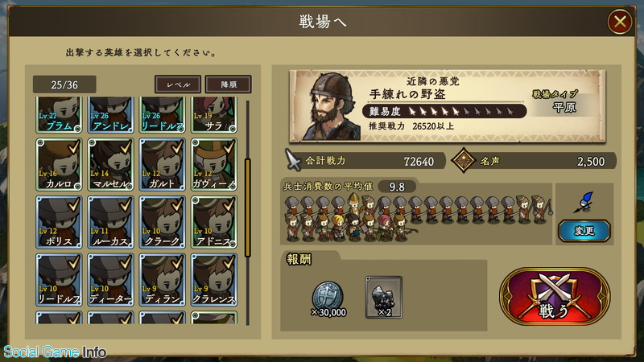Viewport: 644px width, 362px height.
Task: Deselect hero ガルト Lv 12
Action: tap(163, 165)
